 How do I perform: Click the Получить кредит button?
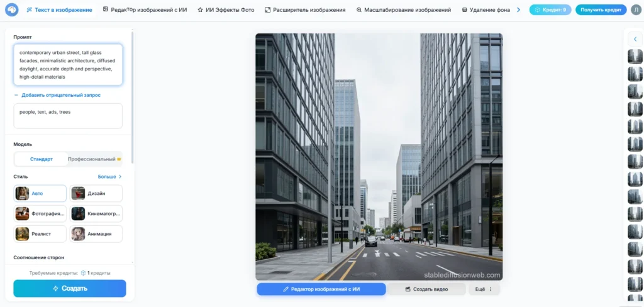(601, 10)
